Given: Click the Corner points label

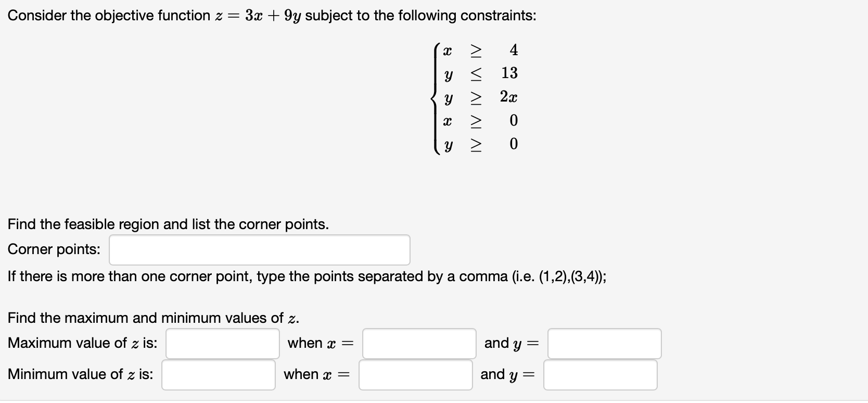Looking at the screenshot, I should pos(53,249).
